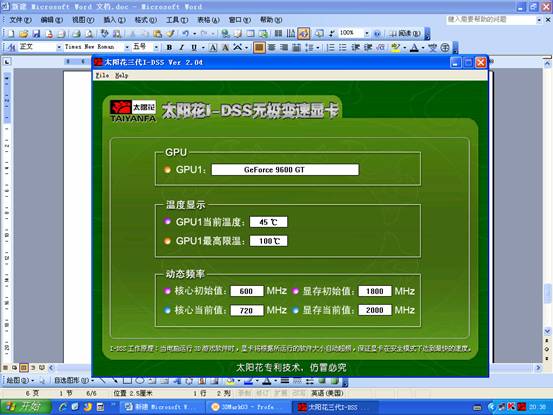The image size is (553, 415).
Task: Open Document Map icon in Word toolbar
Action: click(x=320, y=33)
